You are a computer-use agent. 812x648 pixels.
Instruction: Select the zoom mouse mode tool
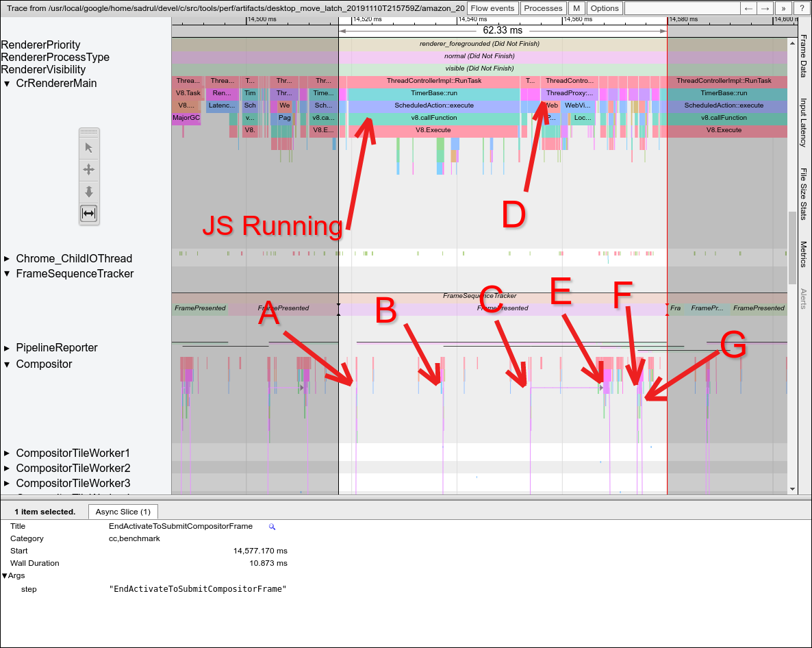click(89, 192)
